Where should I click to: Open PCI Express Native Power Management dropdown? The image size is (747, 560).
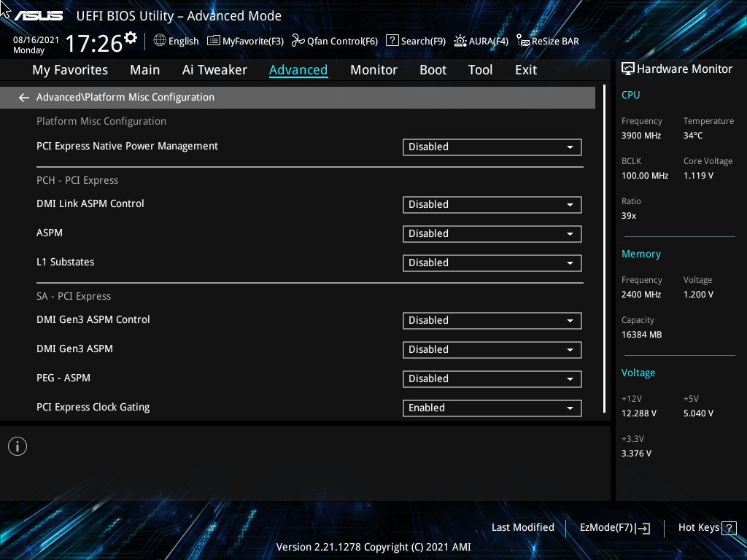tap(492, 147)
